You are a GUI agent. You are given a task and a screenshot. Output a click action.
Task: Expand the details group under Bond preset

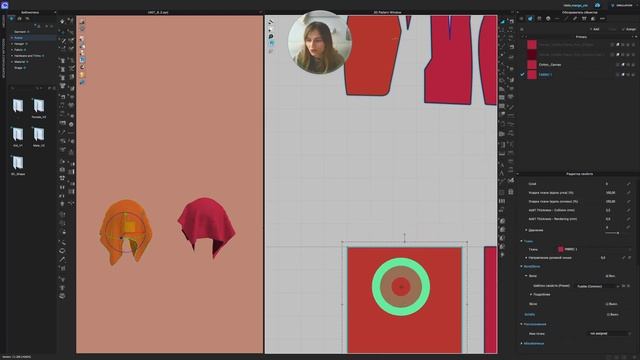(x=531, y=294)
